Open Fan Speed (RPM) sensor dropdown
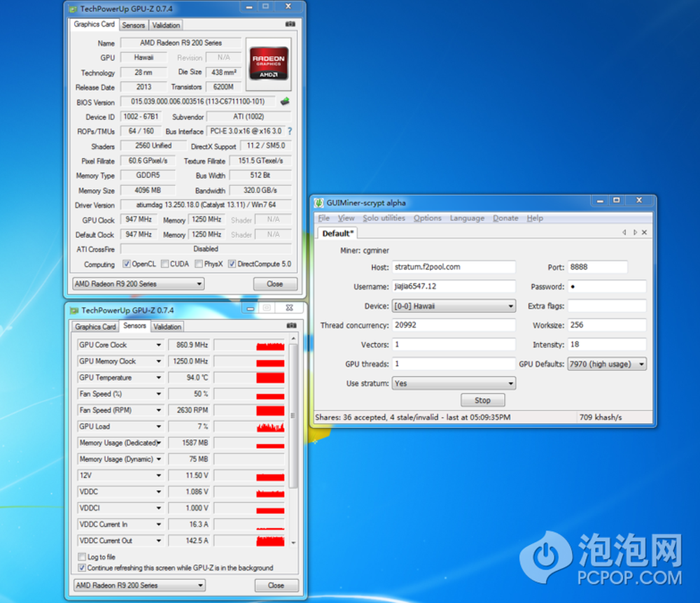 click(158, 410)
